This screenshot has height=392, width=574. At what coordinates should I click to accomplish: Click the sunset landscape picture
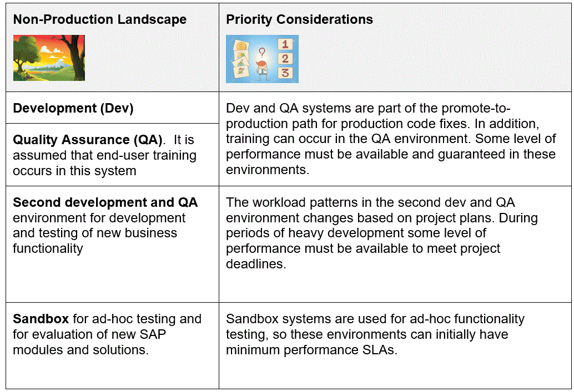(x=49, y=58)
